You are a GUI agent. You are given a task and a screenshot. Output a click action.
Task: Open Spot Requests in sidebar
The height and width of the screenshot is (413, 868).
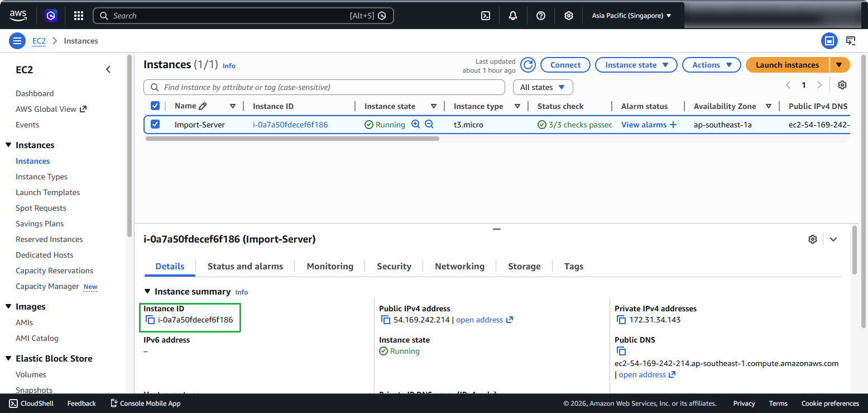(41, 208)
